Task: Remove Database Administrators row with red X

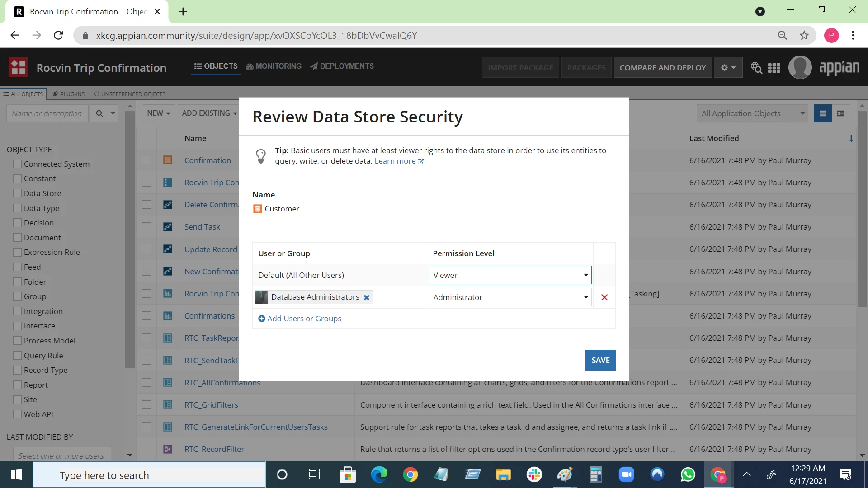Action: [x=604, y=297]
